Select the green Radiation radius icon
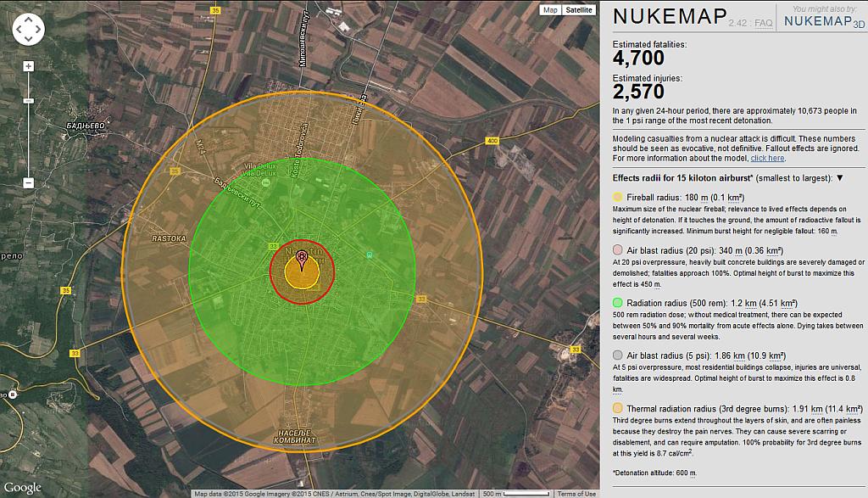 point(617,304)
